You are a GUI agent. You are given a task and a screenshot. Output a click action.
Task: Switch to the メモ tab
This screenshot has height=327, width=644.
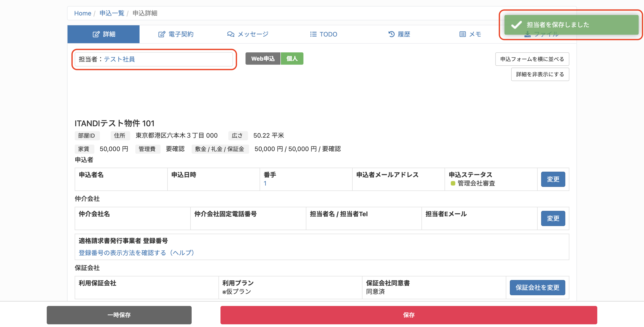point(470,34)
